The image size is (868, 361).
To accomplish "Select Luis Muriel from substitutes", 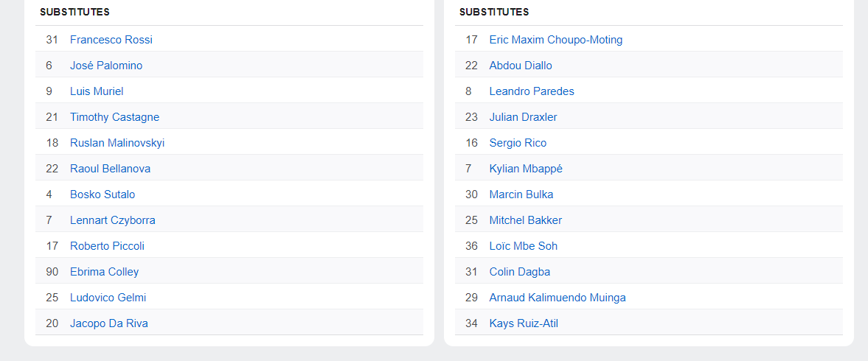I will tap(97, 91).
